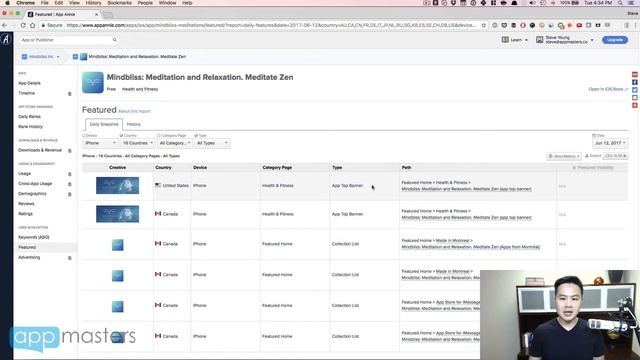
Task: Click the App Annie logo icon
Action: pyautogui.click(x=6, y=40)
